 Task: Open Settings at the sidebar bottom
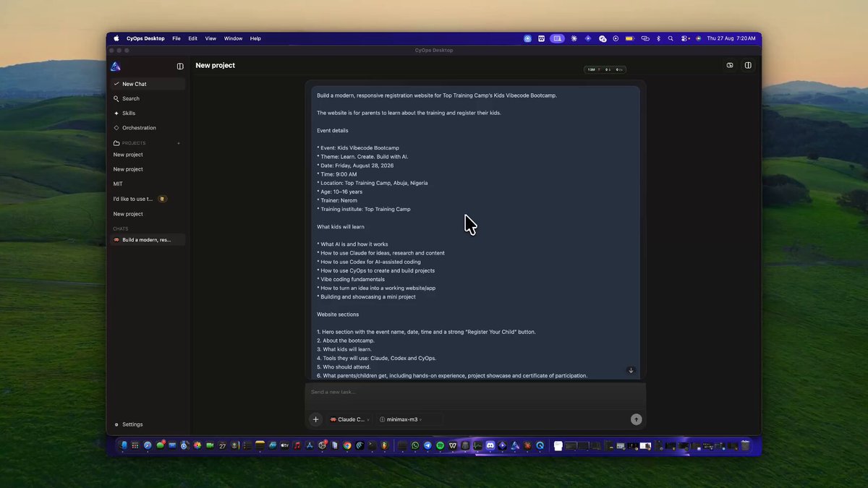tap(129, 424)
